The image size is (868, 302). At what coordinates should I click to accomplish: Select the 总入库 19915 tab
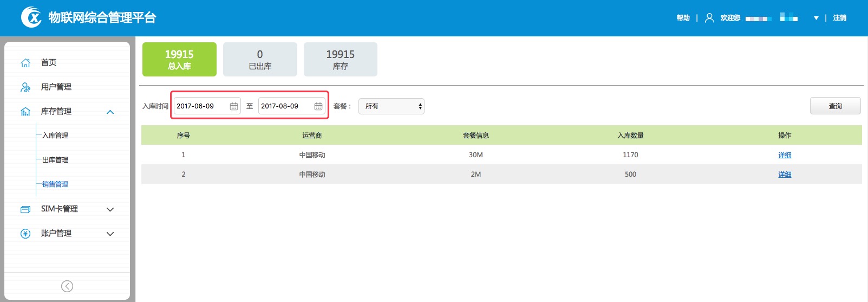coord(179,59)
